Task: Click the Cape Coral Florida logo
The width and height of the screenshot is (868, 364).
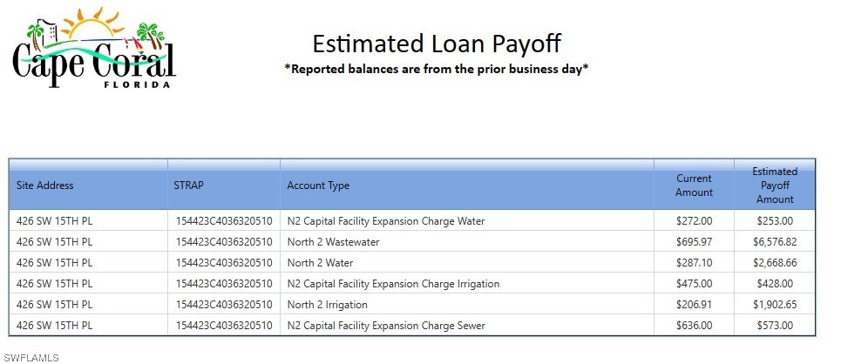Action: click(x=93, y=48)
